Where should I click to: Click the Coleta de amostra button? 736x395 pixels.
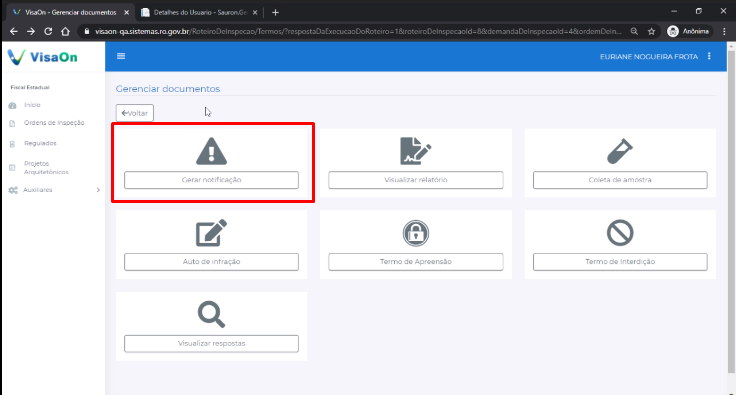[620, 180]
